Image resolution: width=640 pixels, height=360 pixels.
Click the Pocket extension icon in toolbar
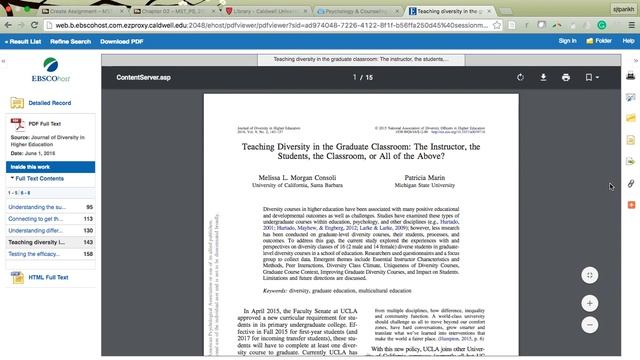[542, 25]
